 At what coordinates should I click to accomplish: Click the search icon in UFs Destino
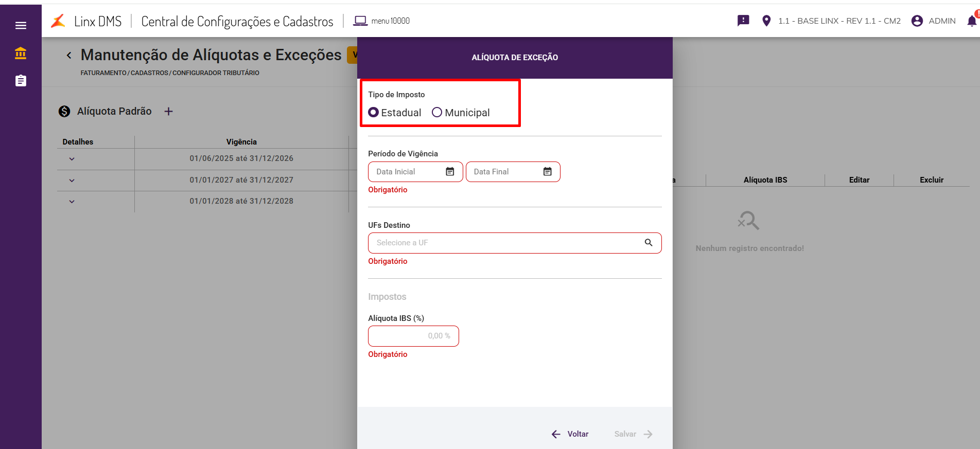click(x=649, y=243)
